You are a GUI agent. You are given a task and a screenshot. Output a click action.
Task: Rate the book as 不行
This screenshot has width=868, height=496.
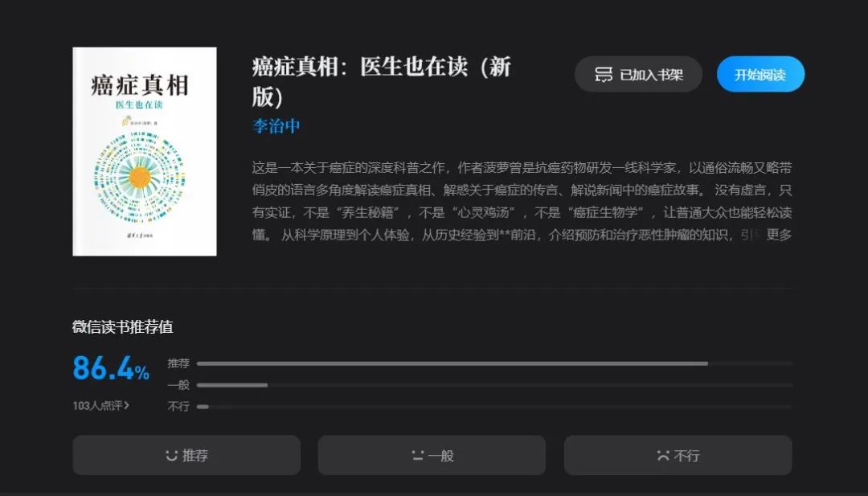tap(678, 455)
